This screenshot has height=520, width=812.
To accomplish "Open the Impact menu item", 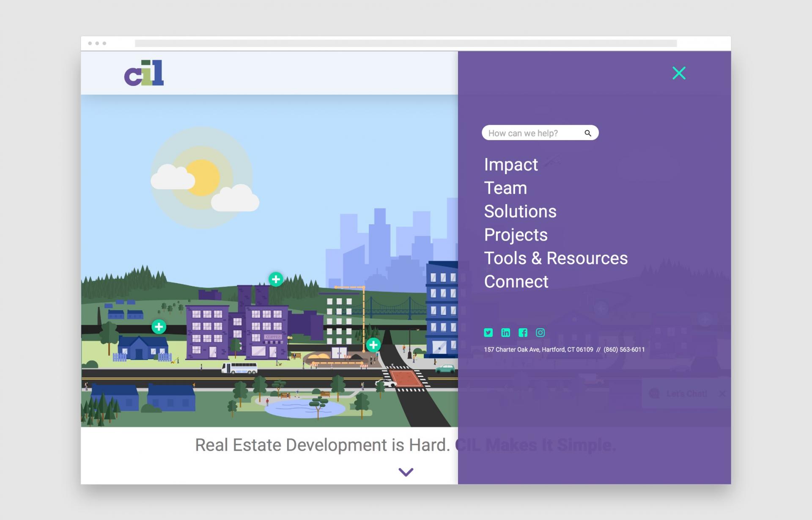I will (511, 165).
